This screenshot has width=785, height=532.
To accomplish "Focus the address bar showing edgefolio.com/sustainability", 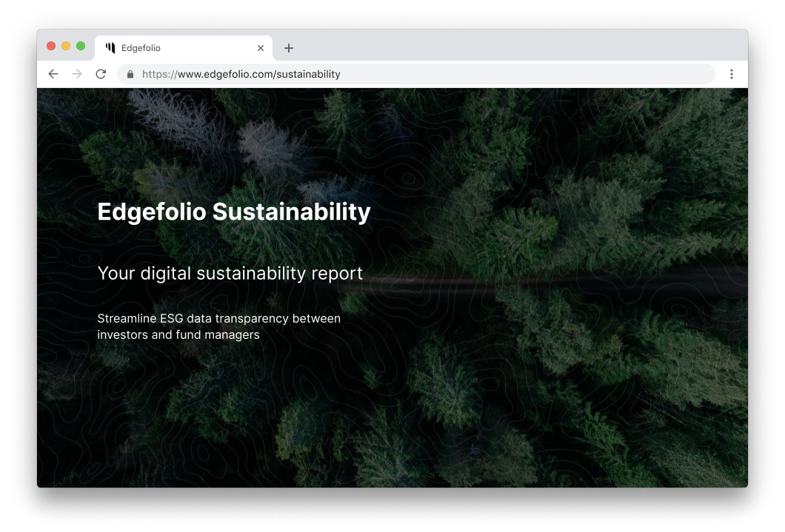I will (415, 74).
